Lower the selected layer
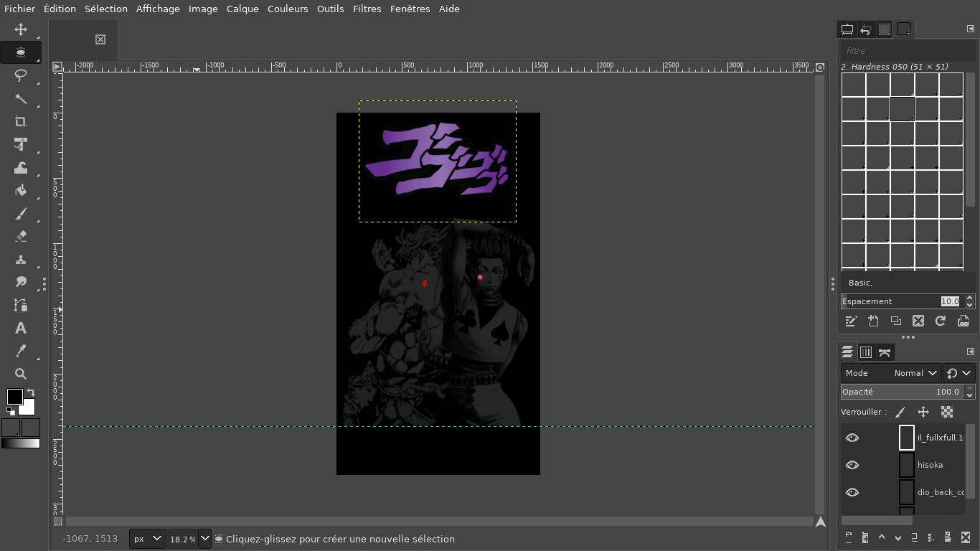 click(x=898, y=537)
